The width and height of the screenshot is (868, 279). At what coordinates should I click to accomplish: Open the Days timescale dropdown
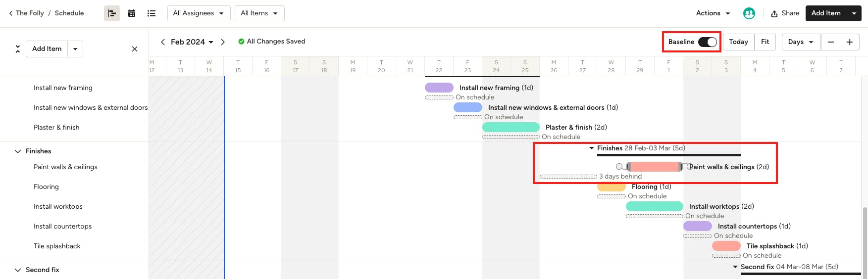tap(801, 42)
